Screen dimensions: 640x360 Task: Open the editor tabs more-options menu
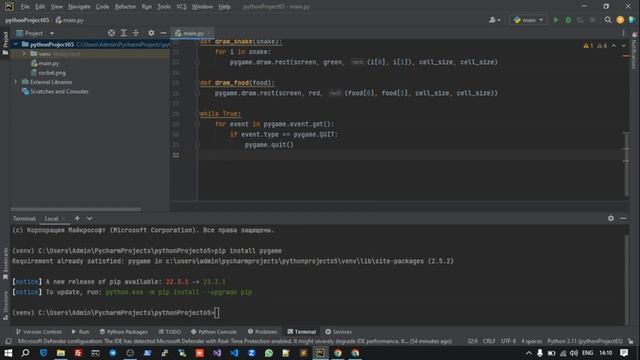[623, 33]
